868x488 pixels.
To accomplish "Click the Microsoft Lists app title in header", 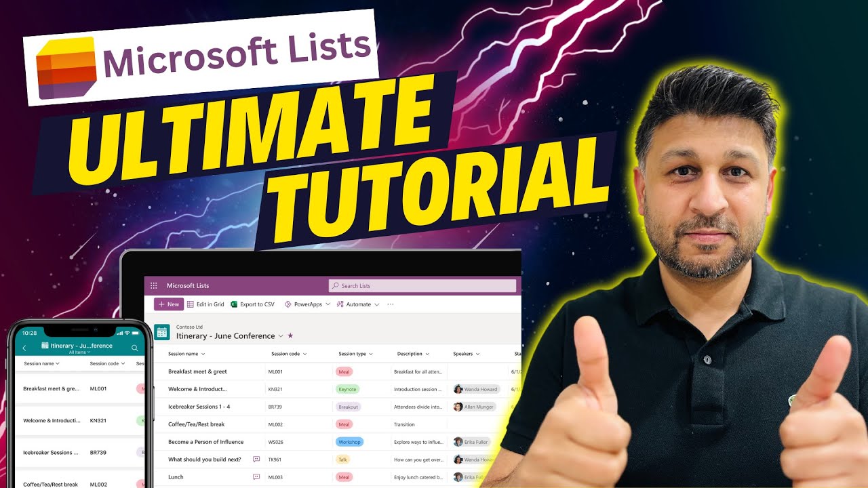I will pyautogui.click(x=188, y=286).
